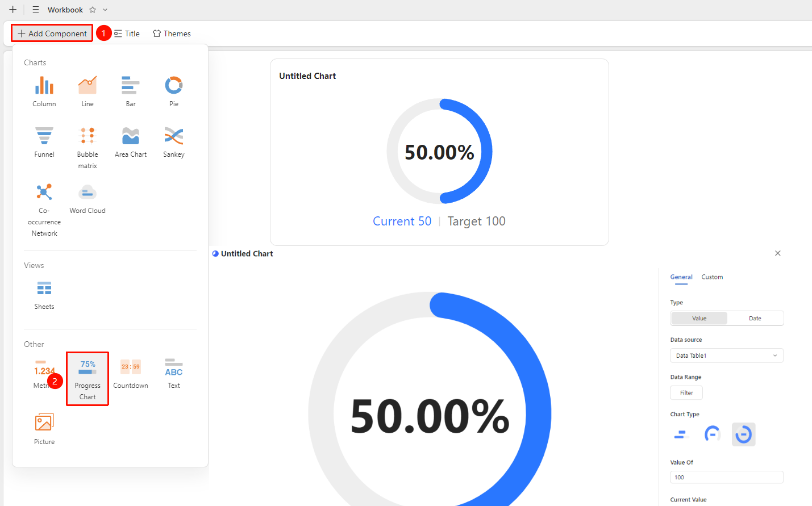Pick the Pie chart component
The image size is (812, 506).
(174, 91)
